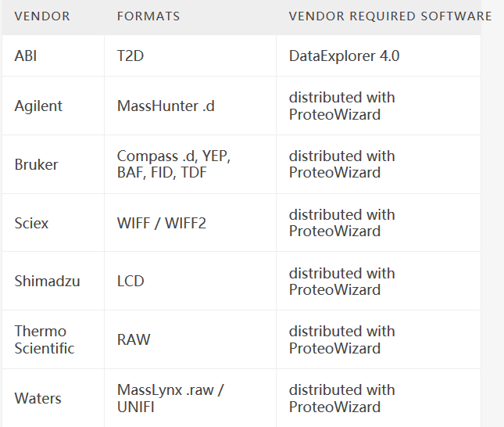Click Agilent's distributed with ProteoWizard text

(341, 106)
